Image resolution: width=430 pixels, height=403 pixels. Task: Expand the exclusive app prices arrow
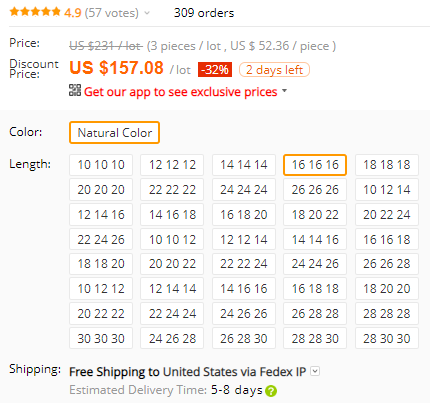click(284, 90)
